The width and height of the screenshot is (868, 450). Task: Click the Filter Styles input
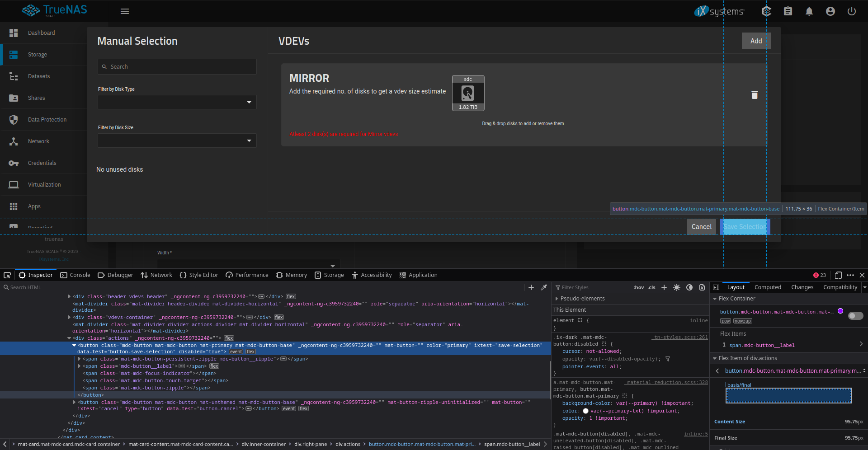tap(592, 287)
